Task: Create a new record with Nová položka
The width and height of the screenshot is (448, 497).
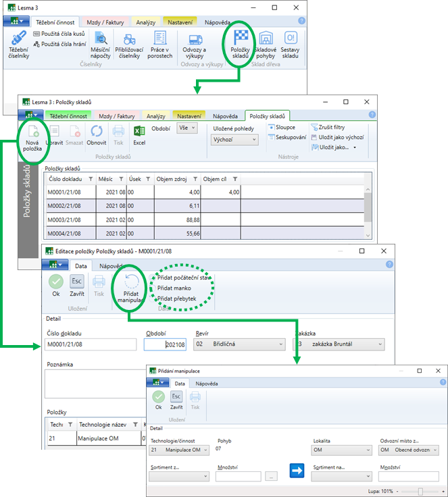Action: [x=32, y=136]
